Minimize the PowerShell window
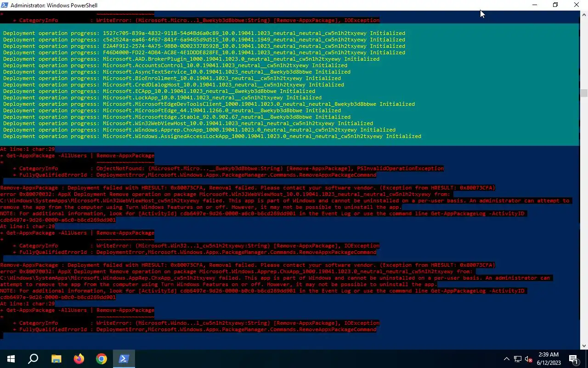The image size is (588, 368). pos(534,5)
